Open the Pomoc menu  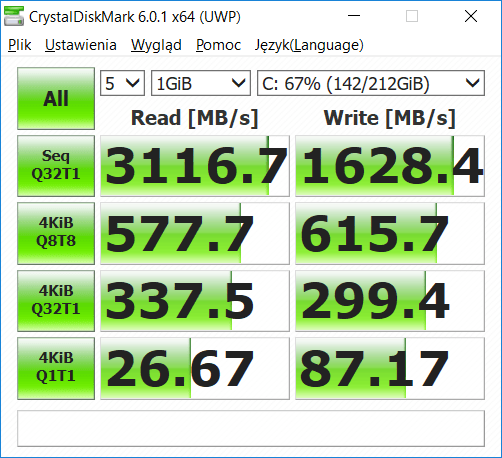click(218, 45)
